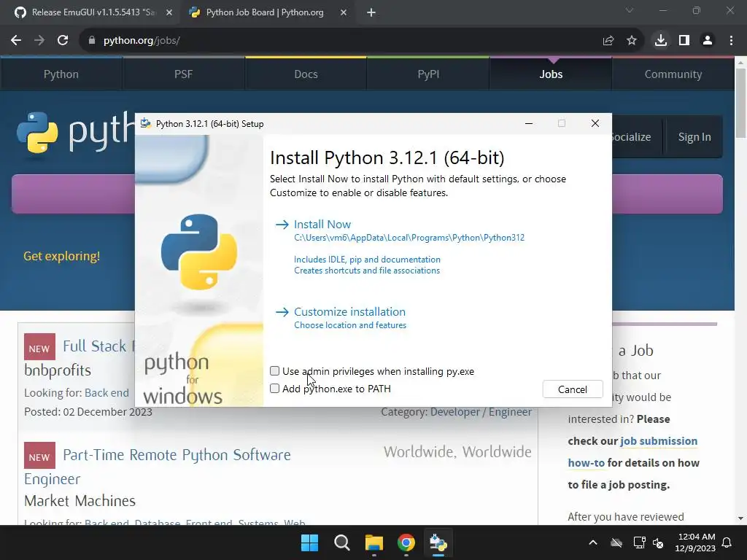Viewport: 747px width, 560px height.
Task: Click Install Now in Python Setup
Action: 322,225
